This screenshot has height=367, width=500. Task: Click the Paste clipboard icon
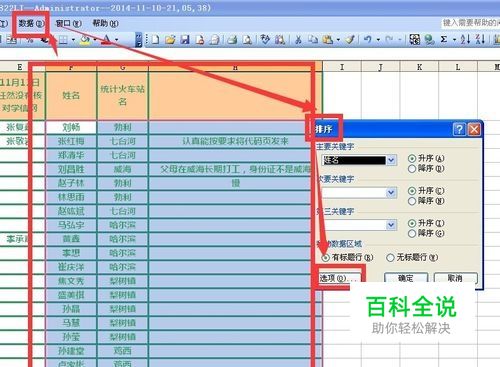tap(328, 40)
